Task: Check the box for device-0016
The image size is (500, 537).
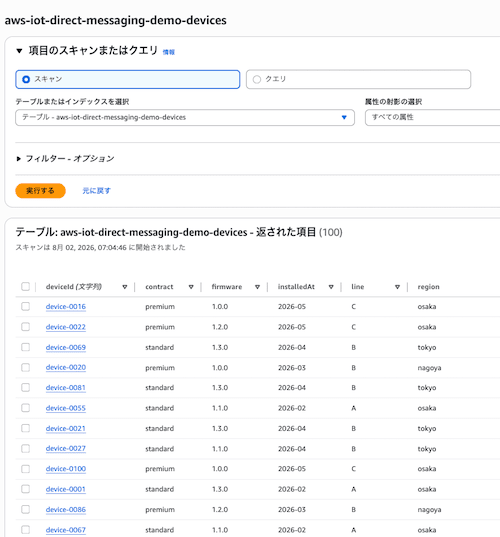Action: tap(25, 306)
